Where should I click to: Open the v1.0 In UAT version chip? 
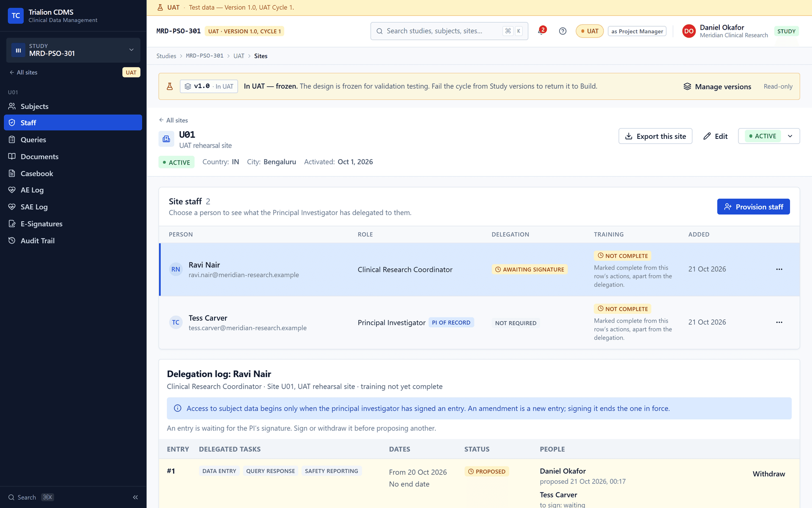(x=209, y=86)
